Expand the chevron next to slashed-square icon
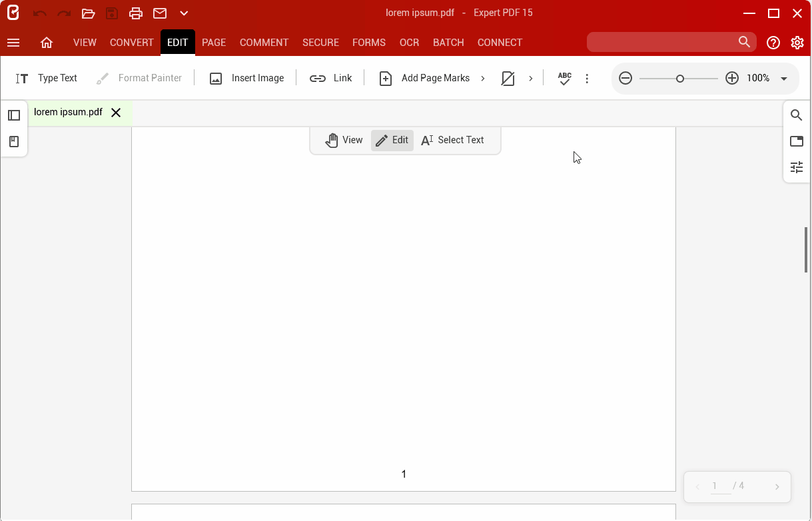This screenshot has width=812, height=521. 531,79
